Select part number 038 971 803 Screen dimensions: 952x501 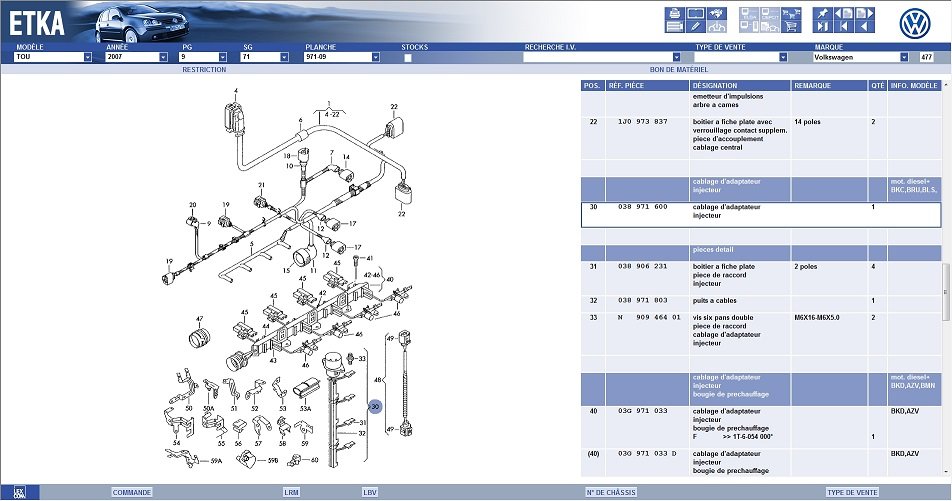pyautogui.click(x=642, y=301)
